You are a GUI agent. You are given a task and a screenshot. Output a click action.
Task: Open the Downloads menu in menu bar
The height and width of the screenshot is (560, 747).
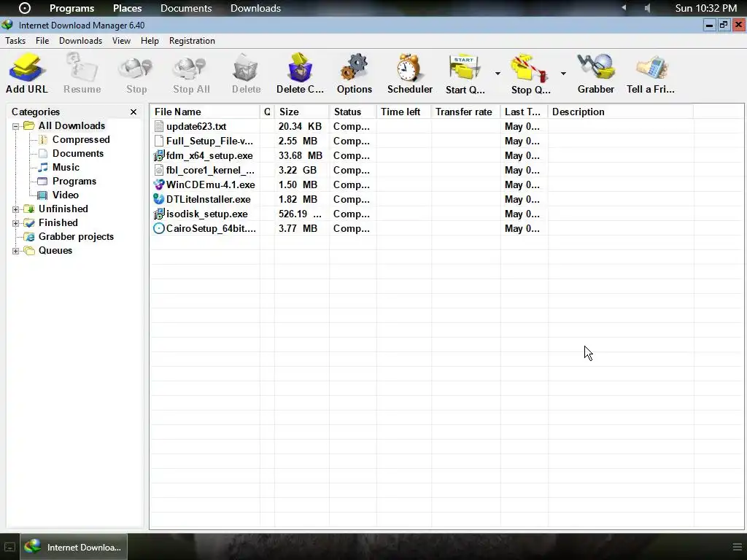click(x=80, y=41)
